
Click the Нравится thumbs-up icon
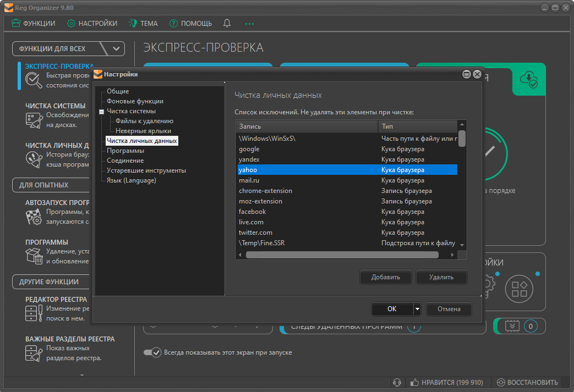416,382
